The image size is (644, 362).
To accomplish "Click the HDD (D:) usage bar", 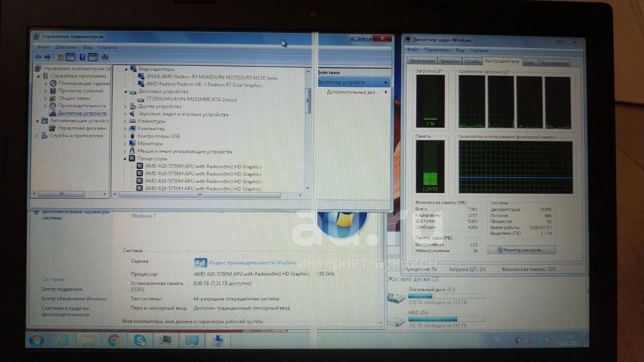I will click(446, 320).
